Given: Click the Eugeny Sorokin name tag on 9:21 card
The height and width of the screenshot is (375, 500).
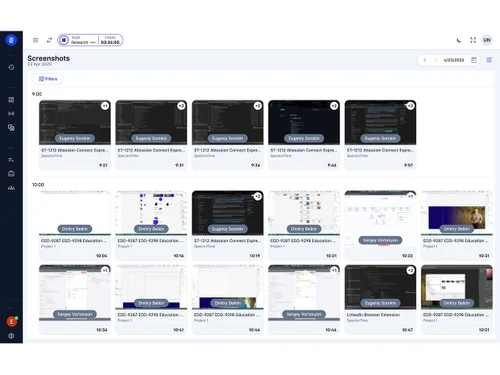Looking at the screenshot, I should (x=75, y=138).
